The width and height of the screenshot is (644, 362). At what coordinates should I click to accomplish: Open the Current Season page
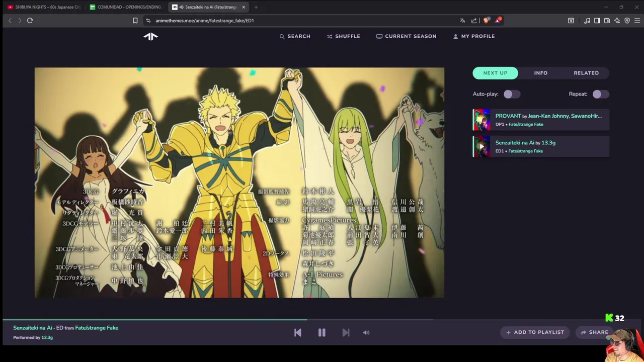[x=407, y=36]
